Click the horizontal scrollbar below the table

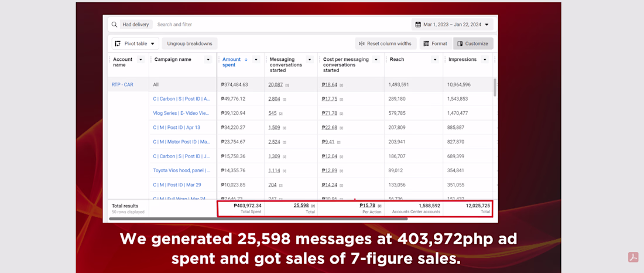[x=258, y=219]
